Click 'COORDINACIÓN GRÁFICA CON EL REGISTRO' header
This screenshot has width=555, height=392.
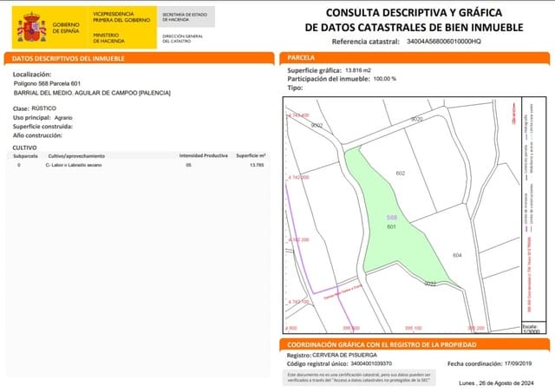pos(415,344)
